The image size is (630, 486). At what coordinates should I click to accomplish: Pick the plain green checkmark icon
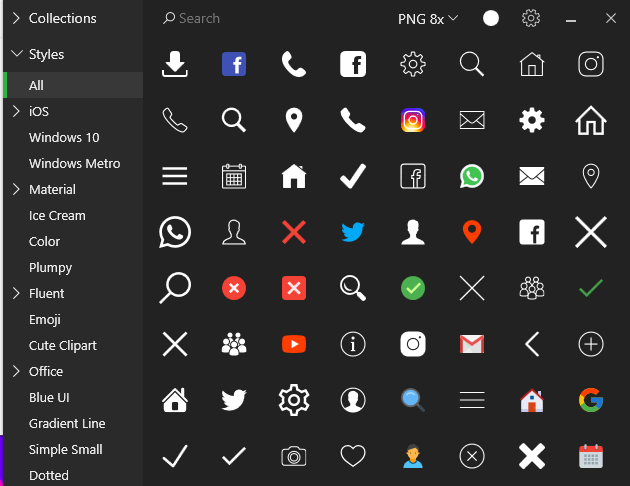591,288
